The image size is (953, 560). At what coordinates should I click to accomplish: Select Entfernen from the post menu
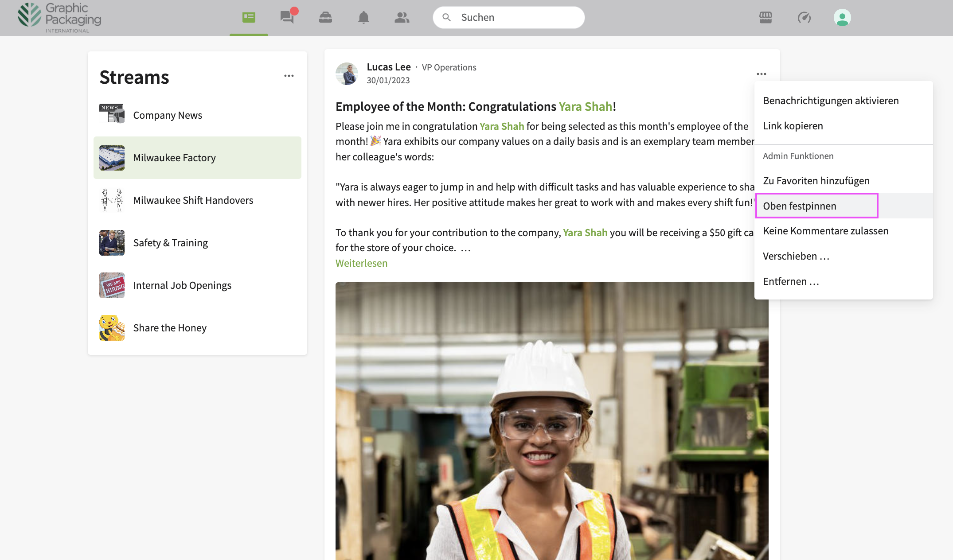[x=844, y=281]
